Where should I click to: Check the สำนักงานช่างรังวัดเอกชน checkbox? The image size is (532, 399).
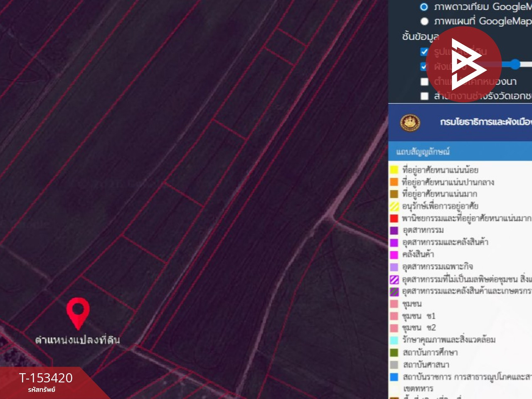tap(424, 96)
